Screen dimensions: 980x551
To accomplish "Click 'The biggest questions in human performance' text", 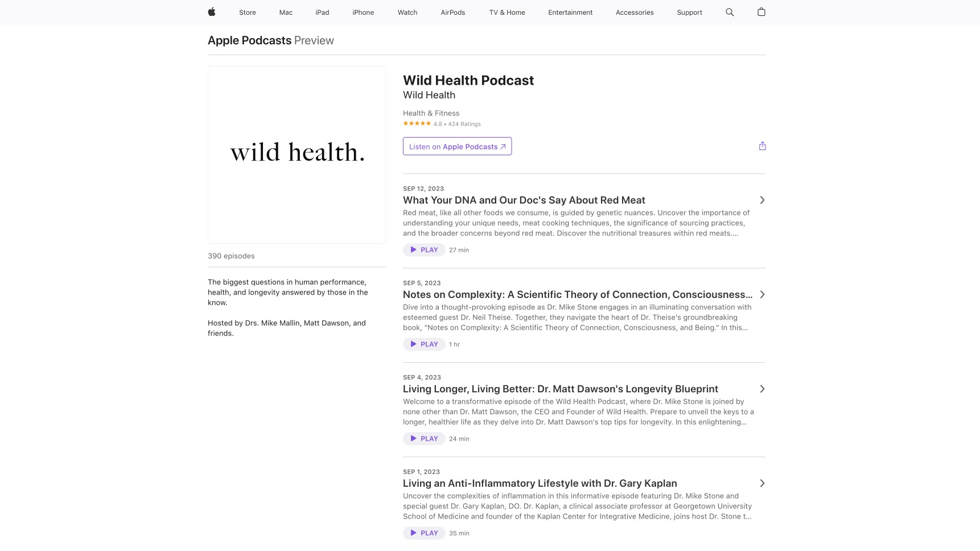I will (288, 292).
